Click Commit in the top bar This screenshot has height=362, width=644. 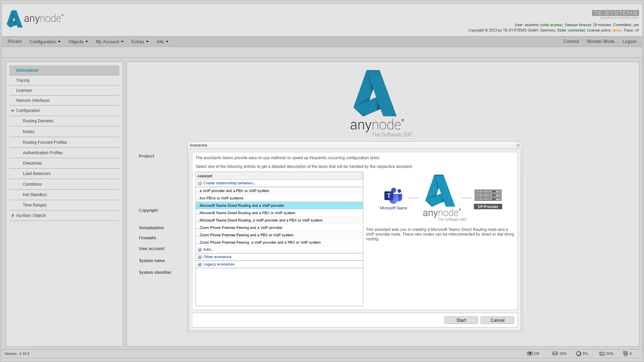[571, 42]
